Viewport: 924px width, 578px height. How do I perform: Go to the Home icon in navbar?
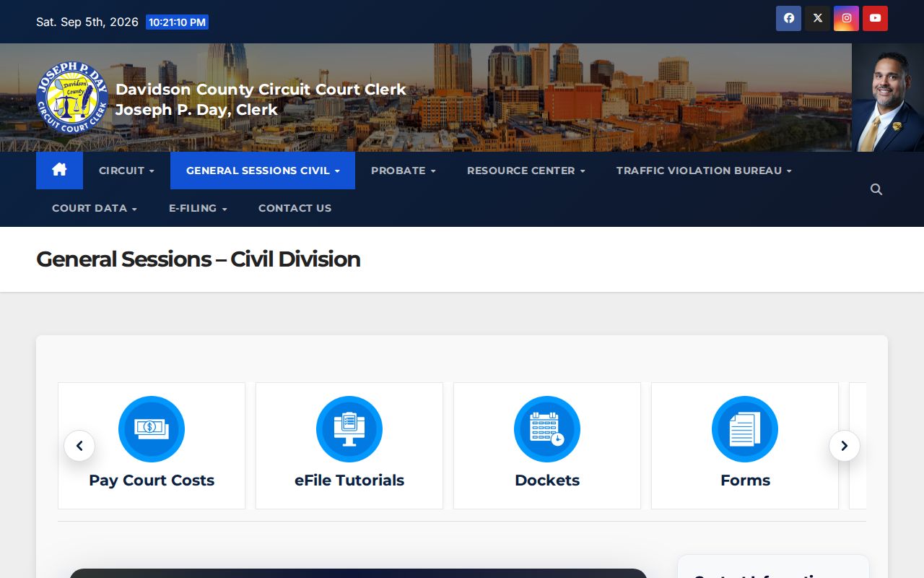59,171
